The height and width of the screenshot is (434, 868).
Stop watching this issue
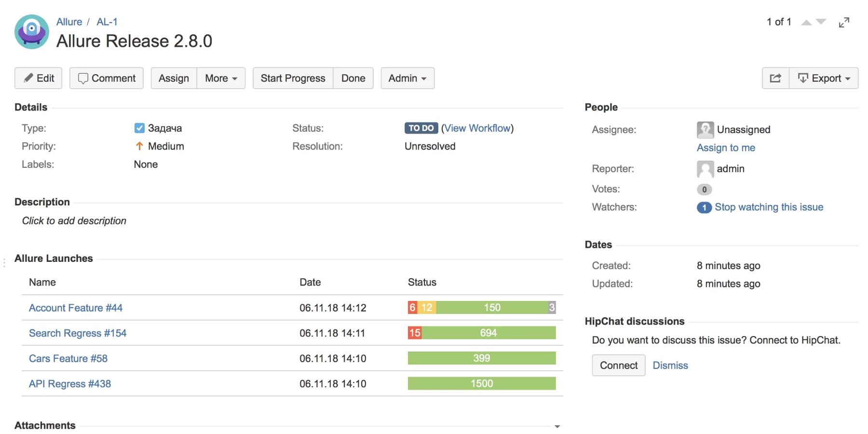769,207
